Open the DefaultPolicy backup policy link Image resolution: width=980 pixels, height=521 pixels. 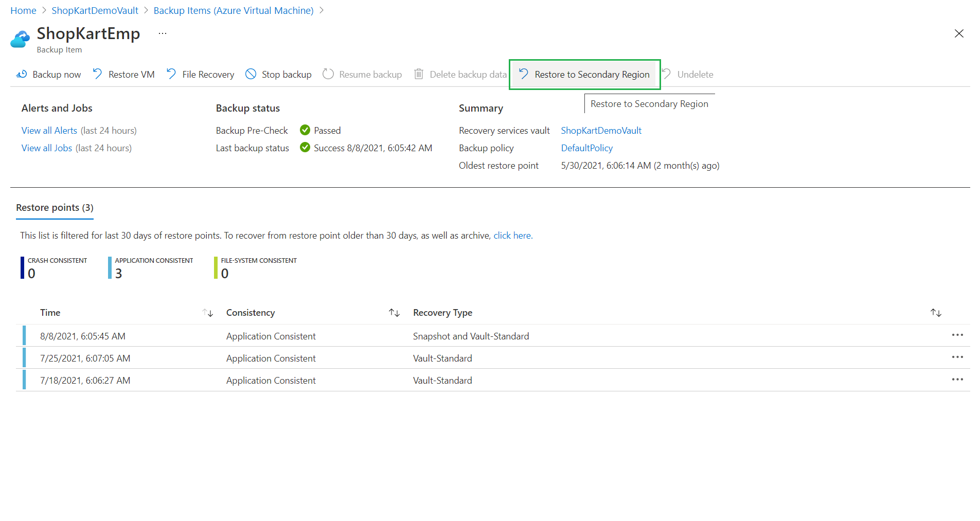pyautogui.click(x=586, y=148)
